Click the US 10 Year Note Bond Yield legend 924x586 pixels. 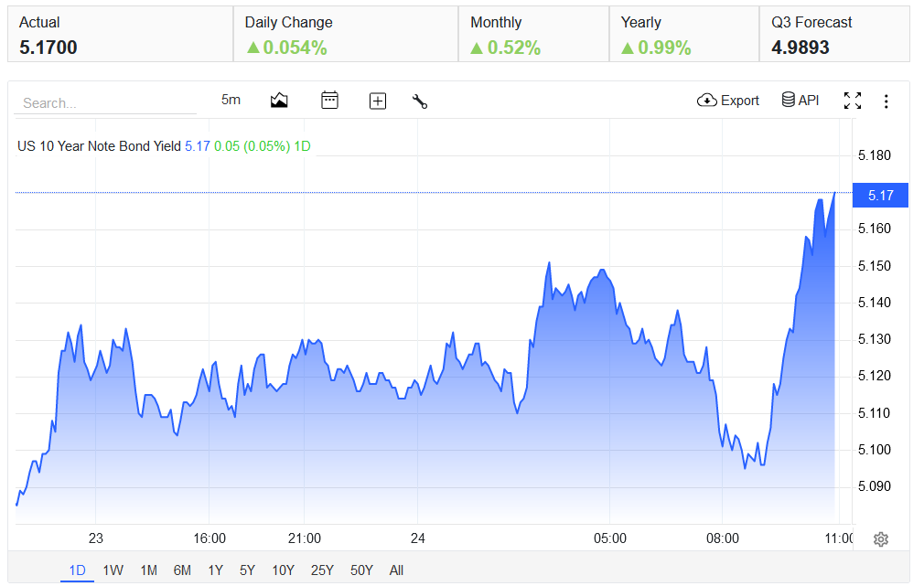(x=99, y=146)
